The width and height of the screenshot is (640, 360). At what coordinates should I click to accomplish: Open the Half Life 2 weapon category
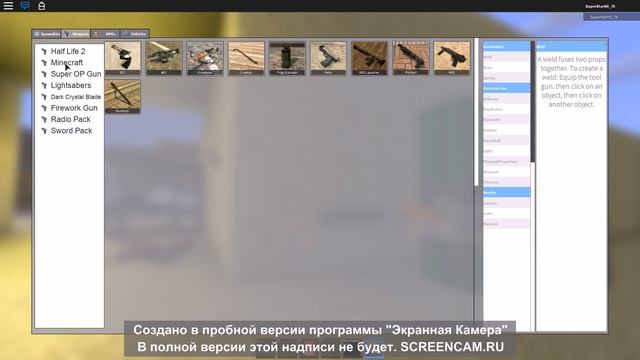click(68, 51)
